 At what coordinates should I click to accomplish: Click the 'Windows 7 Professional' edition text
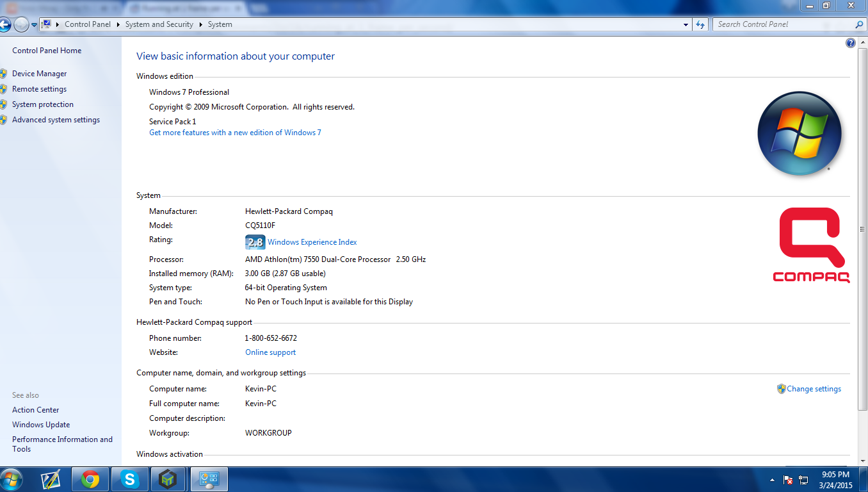click(x=189, y=92)
